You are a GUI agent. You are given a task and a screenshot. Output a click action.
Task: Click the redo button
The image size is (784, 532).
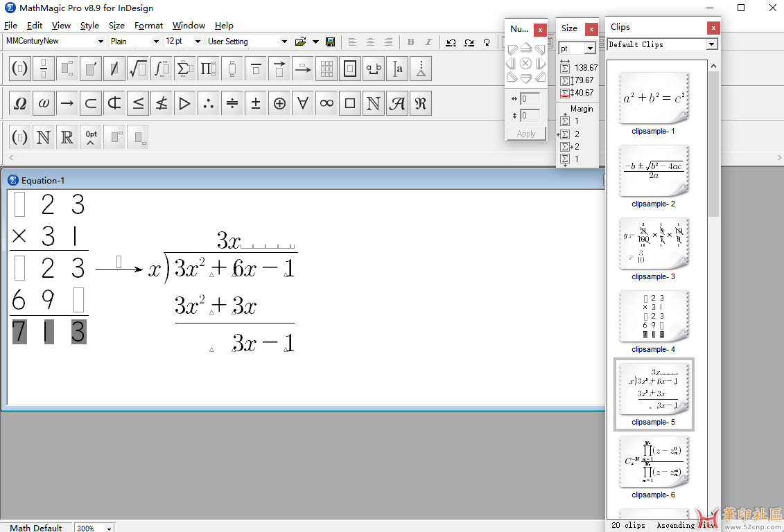click(x=469, y=42)
